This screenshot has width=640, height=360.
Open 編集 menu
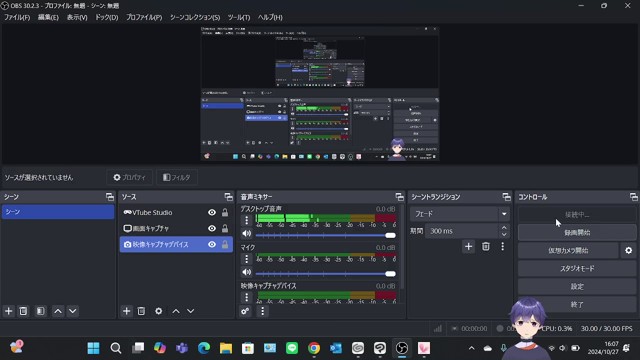(x=48, y=17)
